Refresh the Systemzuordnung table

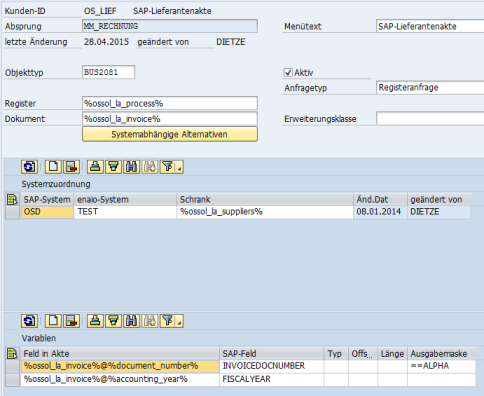29,167
